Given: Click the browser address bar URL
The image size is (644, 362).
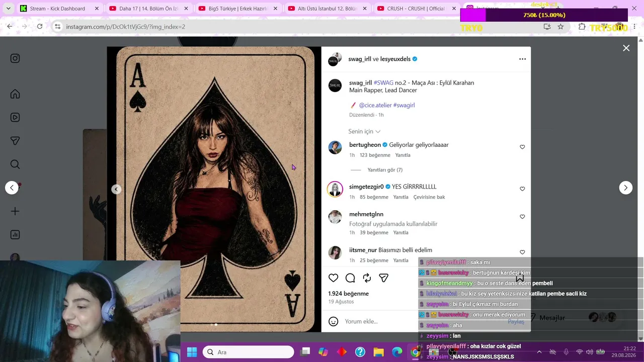Looking at the screenshot, I should coord(126,27).
